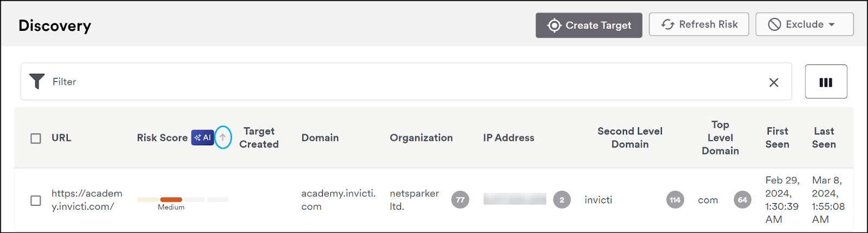The image size is (868, 233).
Task: Click the 114 badge next to invicti
Action: pyautogui.click(x=675, y=200)
